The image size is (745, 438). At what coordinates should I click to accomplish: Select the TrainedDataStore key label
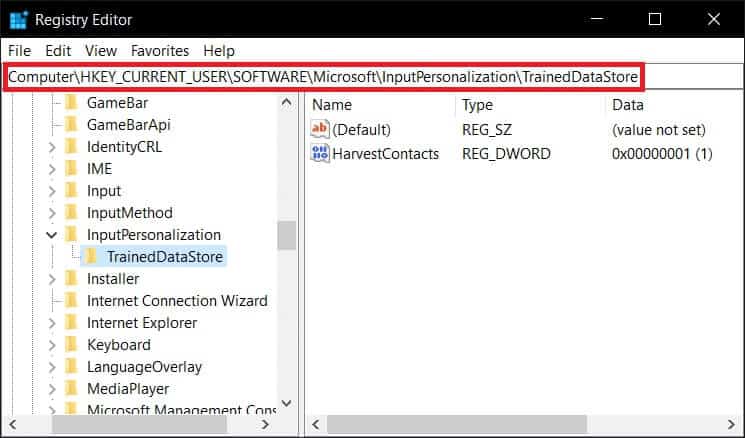point(165,257)
